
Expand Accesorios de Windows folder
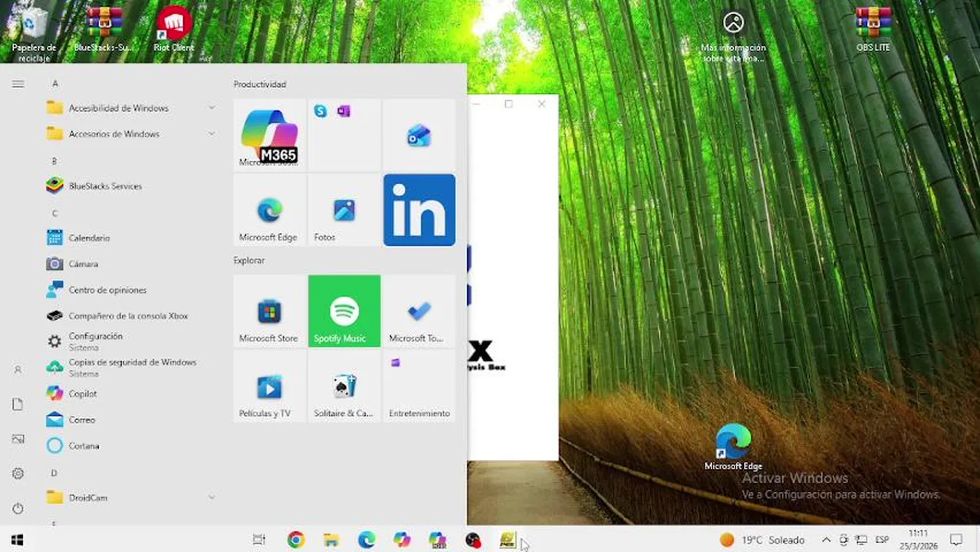pos(131,134)
